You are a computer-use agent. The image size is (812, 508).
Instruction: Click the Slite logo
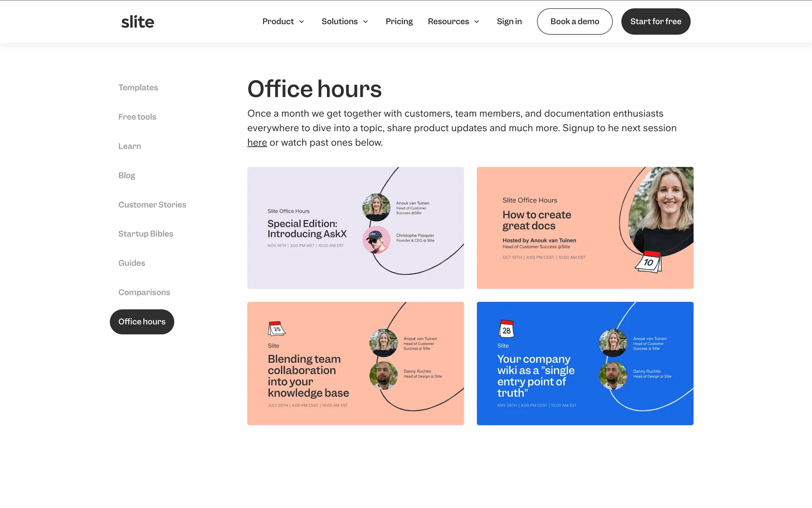137,22
